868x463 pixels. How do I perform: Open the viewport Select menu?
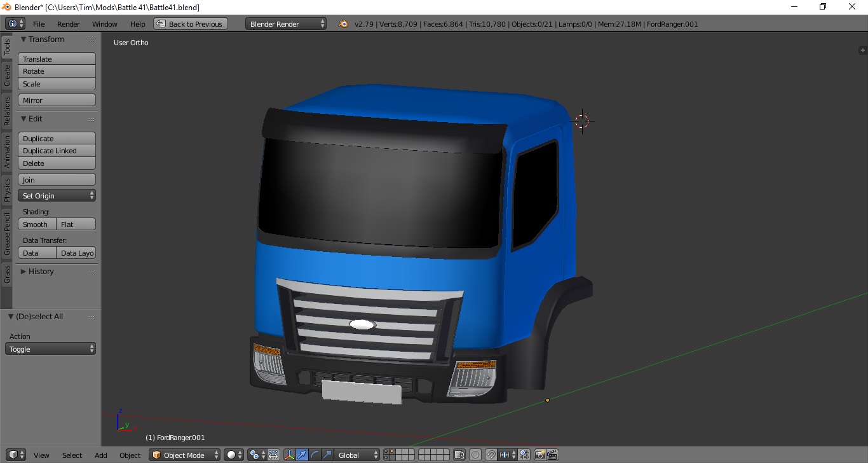72,455
